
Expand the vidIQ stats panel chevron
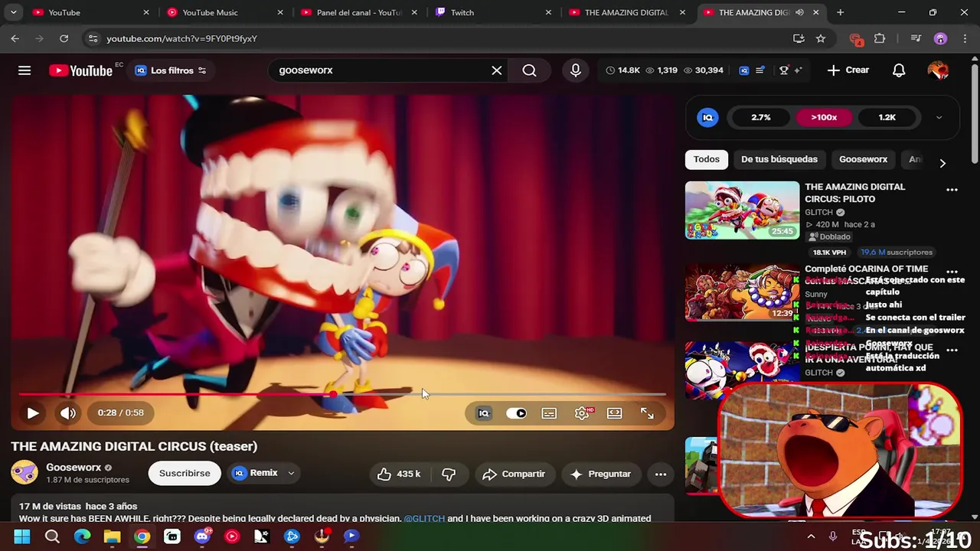[x=939, y=117]
